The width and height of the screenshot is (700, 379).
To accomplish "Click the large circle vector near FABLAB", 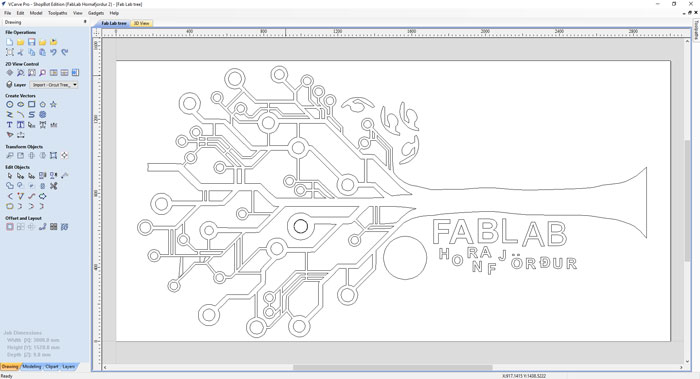I will click(405, 258).
